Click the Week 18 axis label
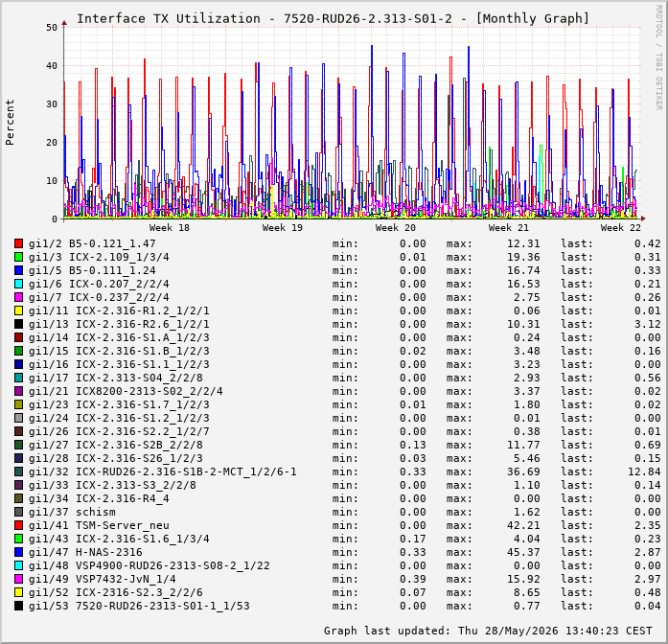Image resolution: width=668 pixels, height=644 pixels. click(169, 228)
